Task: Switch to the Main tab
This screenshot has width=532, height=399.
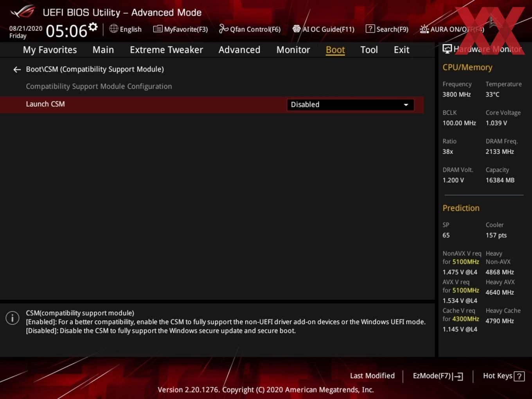Action: (103, 50)
